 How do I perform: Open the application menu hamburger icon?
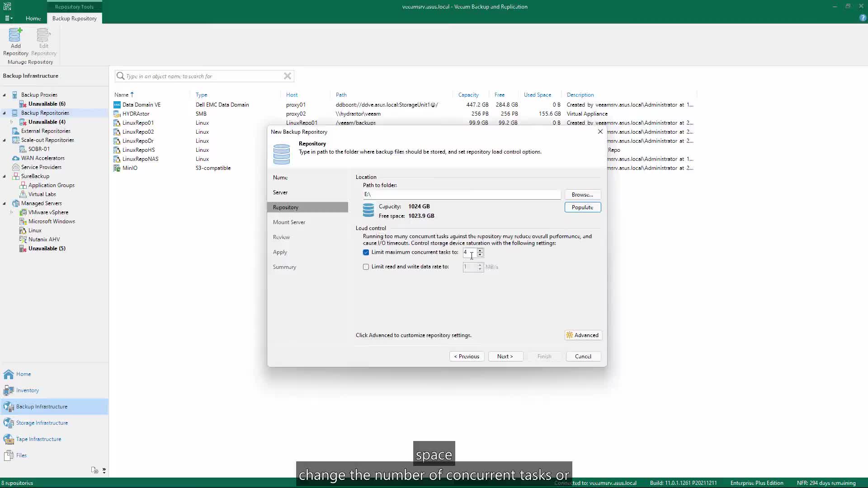tap(8, 18)
